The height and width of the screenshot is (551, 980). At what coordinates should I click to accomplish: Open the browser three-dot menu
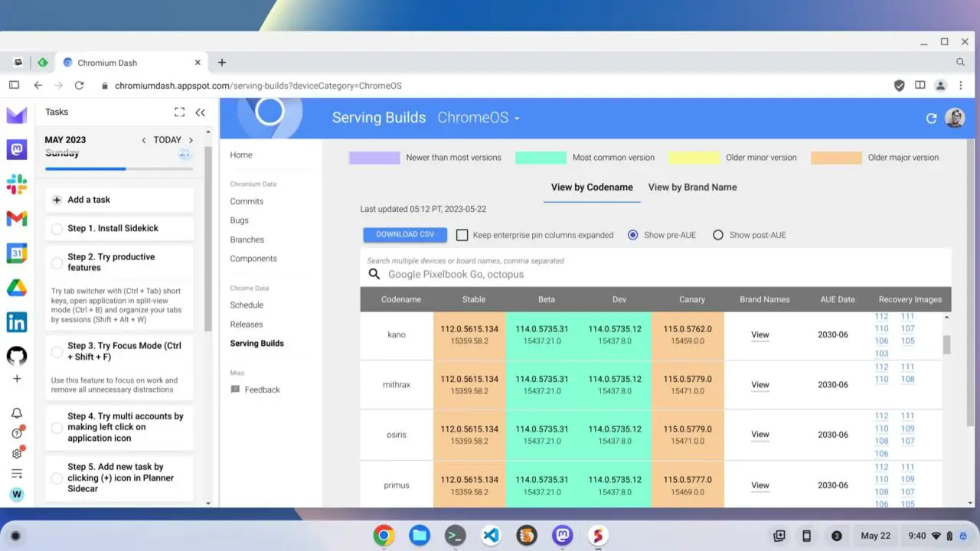click(960, 86)
